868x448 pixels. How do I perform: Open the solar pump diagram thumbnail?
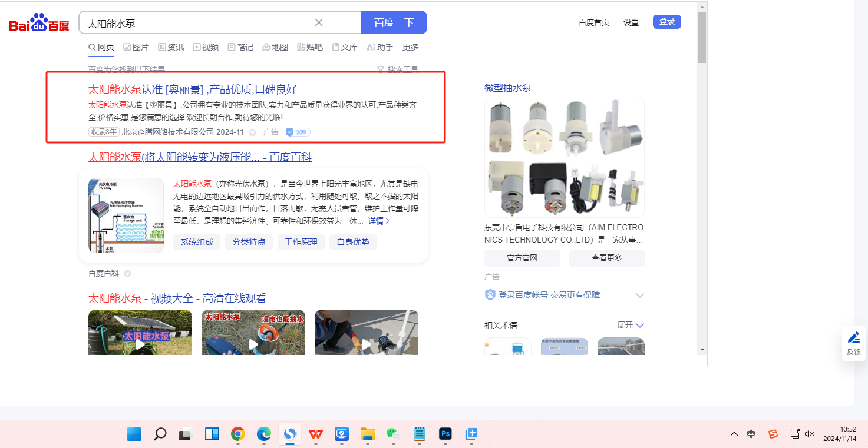tap(126, 215)
